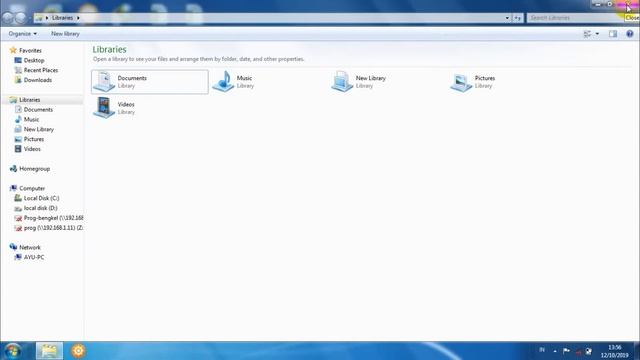Image resolution: width=640 pixels, height=360 pixels.
Task: Click the refresh button beside address bar
Action: (x=518, y=18)
